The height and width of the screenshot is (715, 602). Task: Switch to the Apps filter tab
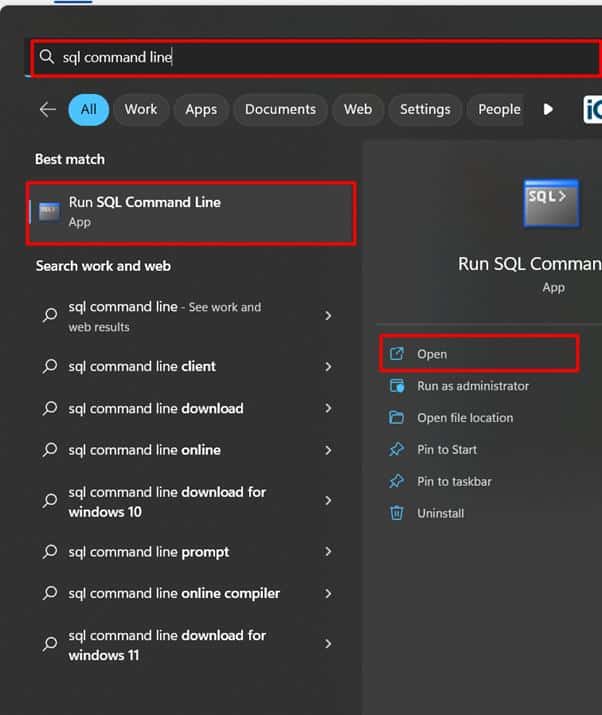pyautogui.click(x=201, y=109)
